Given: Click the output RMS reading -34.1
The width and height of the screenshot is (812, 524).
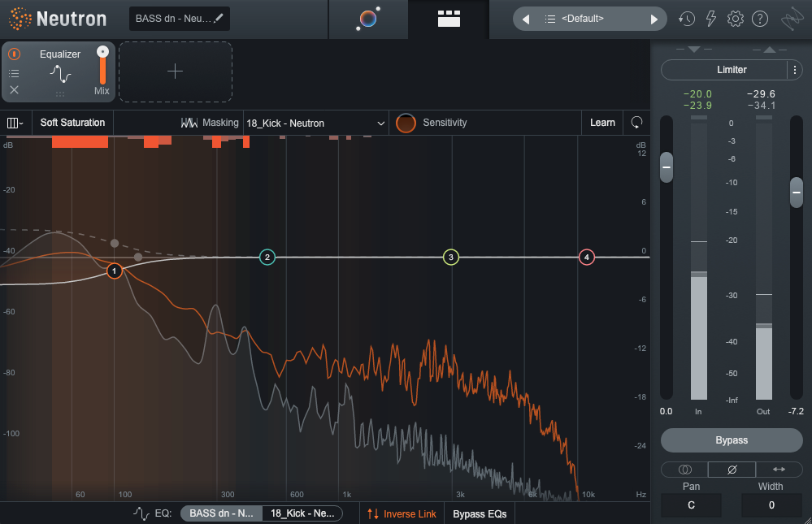Looking at the screenshot, I should click(x=761, y=105).
